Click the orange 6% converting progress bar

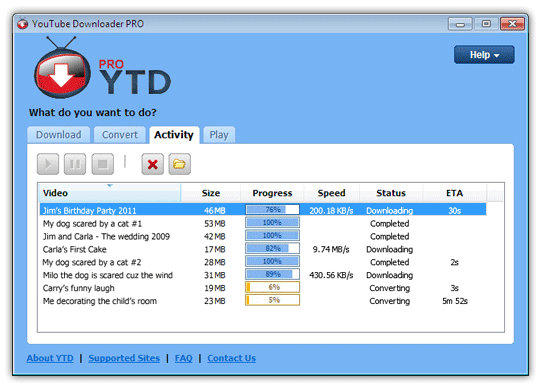(272, 287)
